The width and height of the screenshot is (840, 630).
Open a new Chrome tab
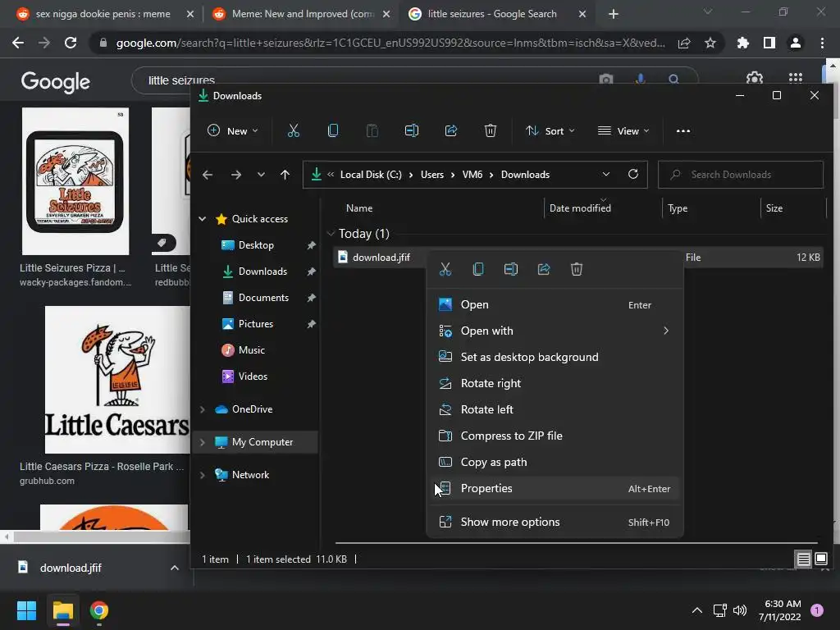(x=614, y=14)
